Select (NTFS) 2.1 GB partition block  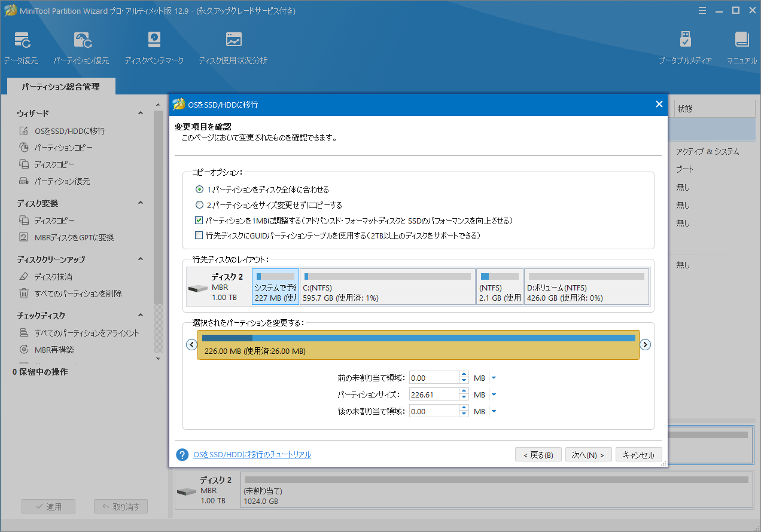pos(500,286)
